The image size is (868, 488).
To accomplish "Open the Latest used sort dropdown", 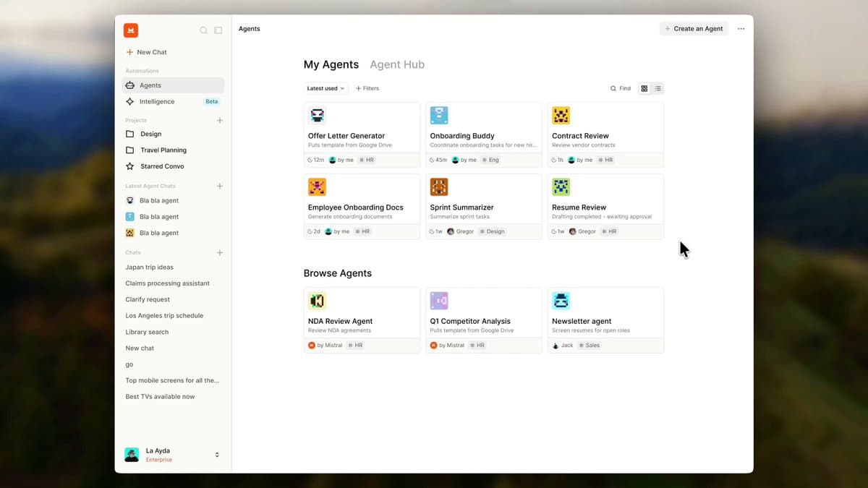I will tap(325, 88).
